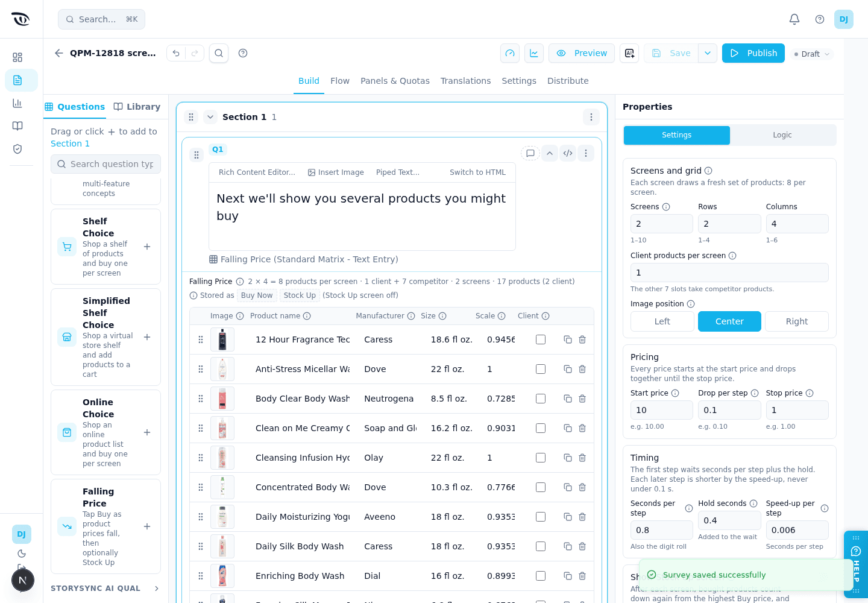Check Client box for Daily Silk Body Wash
The height and width of the screenshot is (603, 868).
541,546
